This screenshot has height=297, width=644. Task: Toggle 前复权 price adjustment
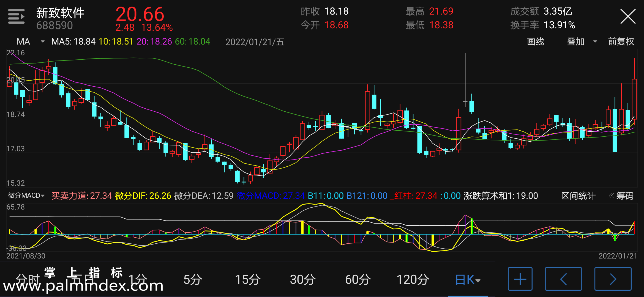(x=621, y=42)
